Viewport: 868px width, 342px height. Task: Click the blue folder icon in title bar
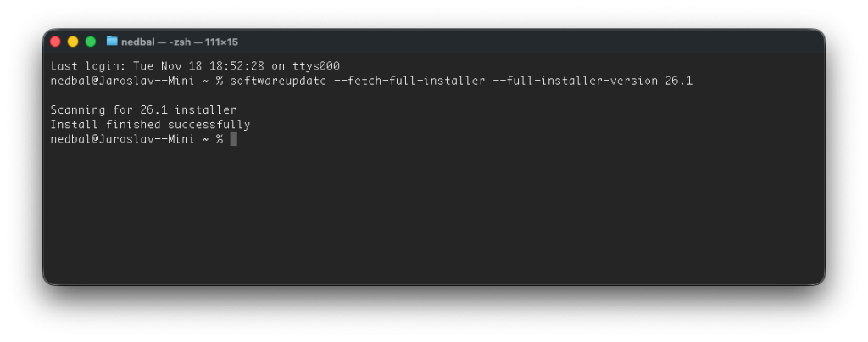[x=112, y=41]
